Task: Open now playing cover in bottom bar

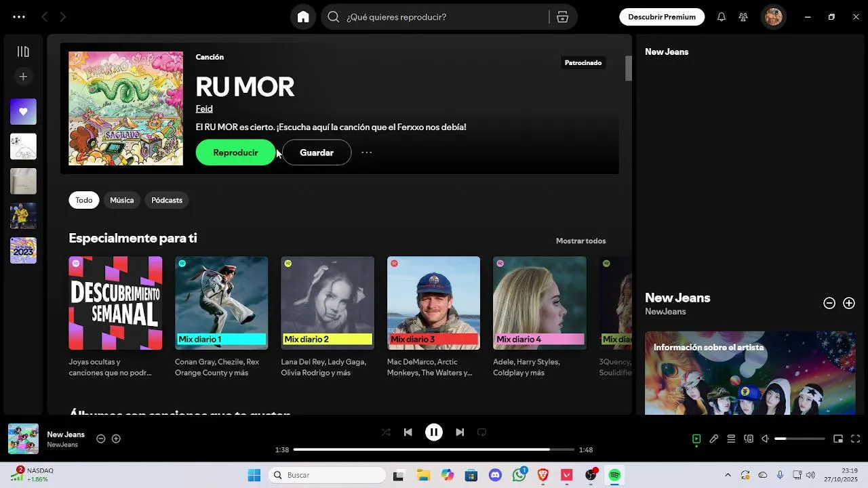Action: point(23,439)
